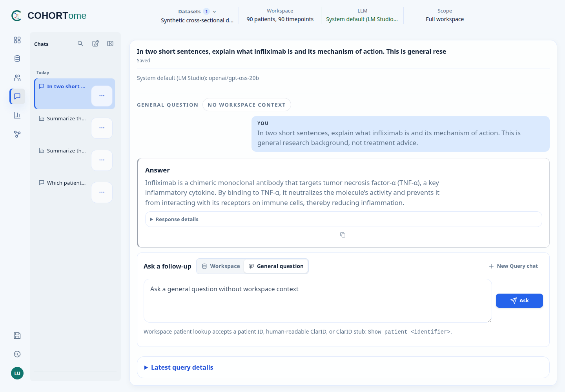The height and width of the screenshot is (392, 565).
Task: Switch follow-up mode to Workspace
Action: click(221, 266)
